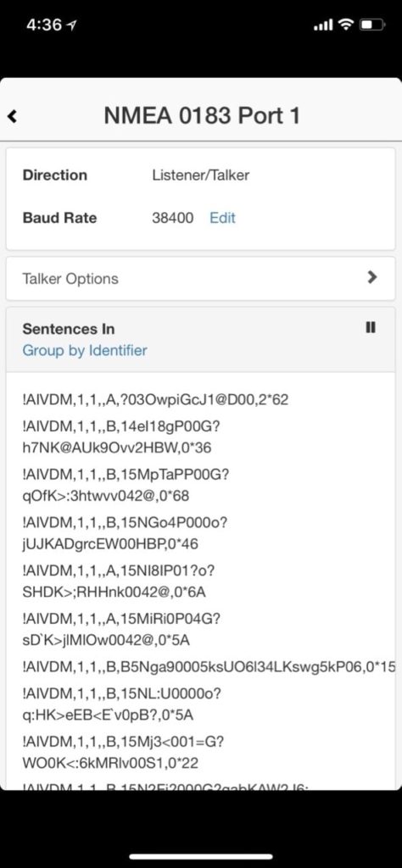
Task: Open the Talker Options row
Action: click(x=200, y=278)
